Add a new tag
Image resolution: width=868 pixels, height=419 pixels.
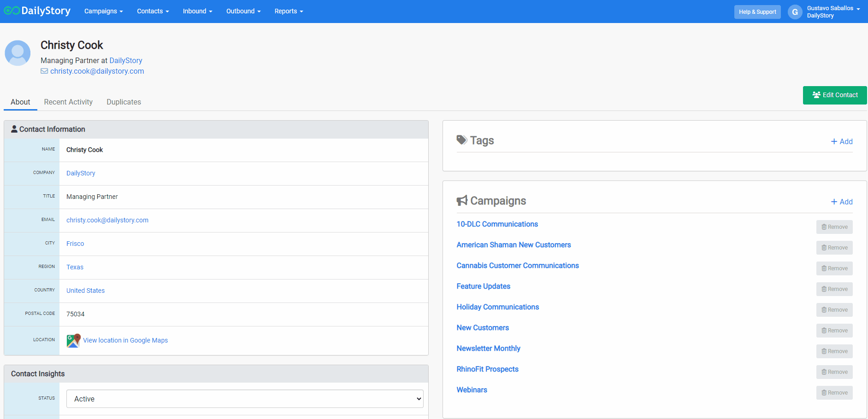pos(842,141)
